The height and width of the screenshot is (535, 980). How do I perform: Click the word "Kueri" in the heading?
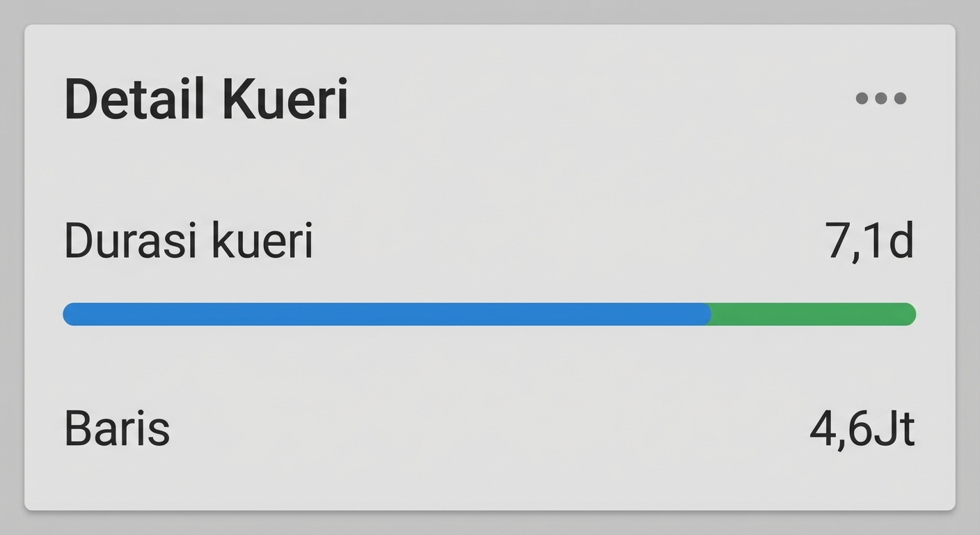(285, 100)
